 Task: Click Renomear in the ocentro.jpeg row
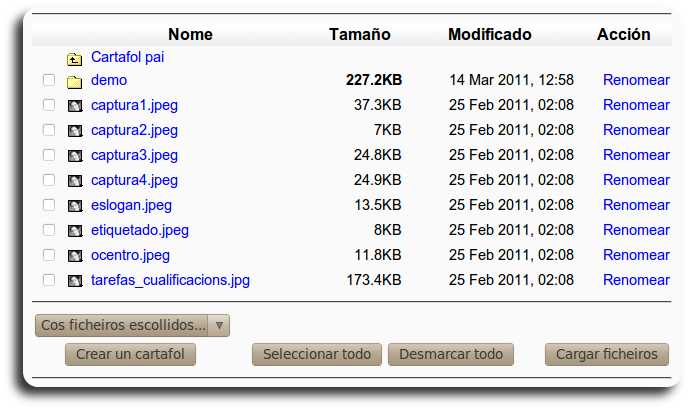click(x=636, y=255)
